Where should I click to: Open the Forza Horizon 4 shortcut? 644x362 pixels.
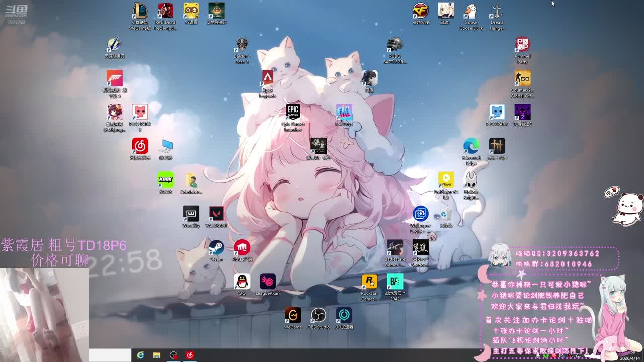coord(115,84)
